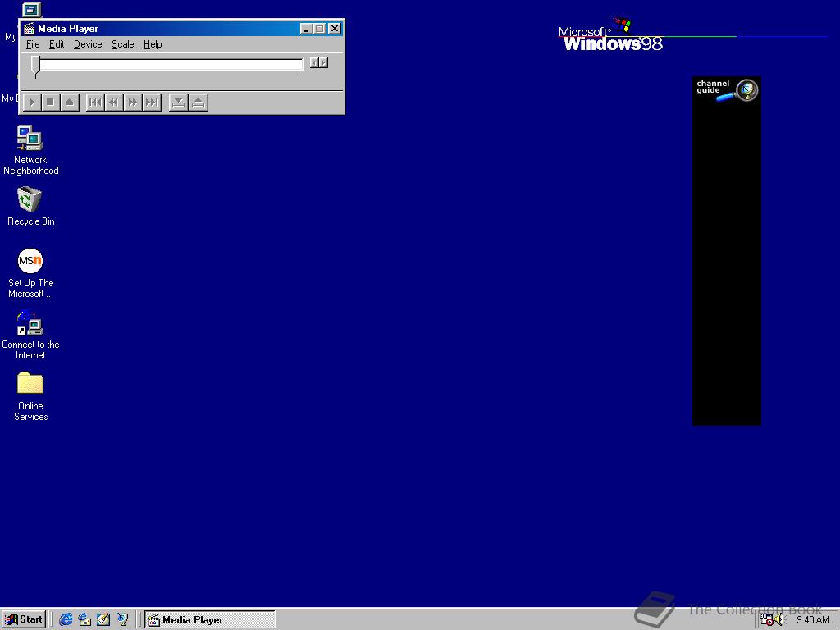
Task: Open the channel guide on Channel Bar
Action: coord(727,90)
